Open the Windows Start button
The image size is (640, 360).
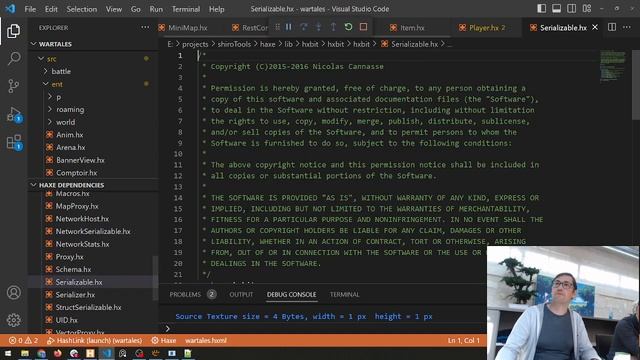click(8, 353)
